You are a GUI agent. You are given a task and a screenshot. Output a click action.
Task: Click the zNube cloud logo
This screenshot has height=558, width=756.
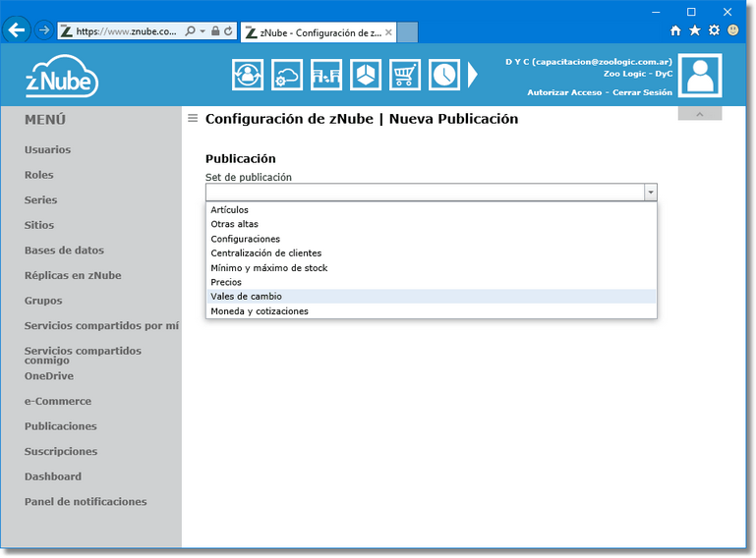[62, 76]
